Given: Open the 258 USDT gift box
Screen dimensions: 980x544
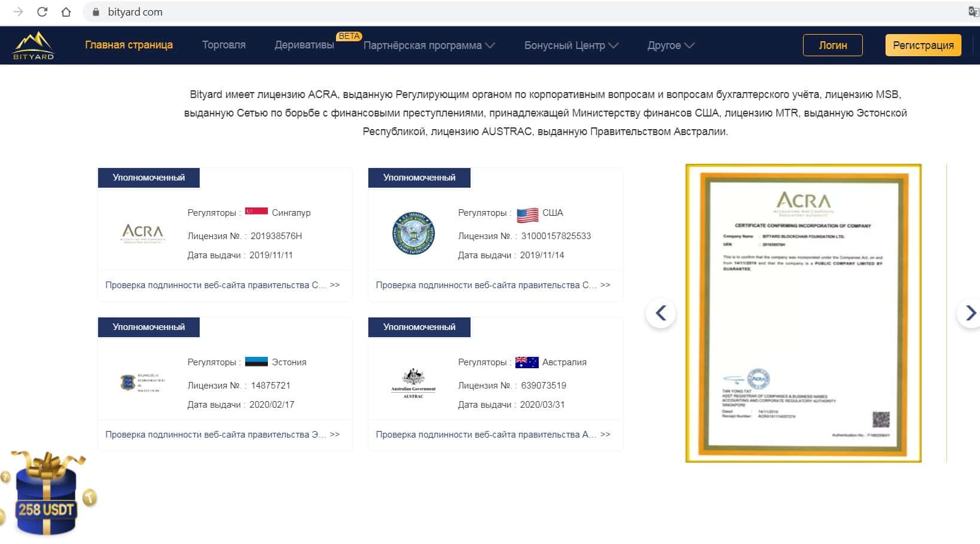Looking at the screenshot, I should (x=47, y=497).
